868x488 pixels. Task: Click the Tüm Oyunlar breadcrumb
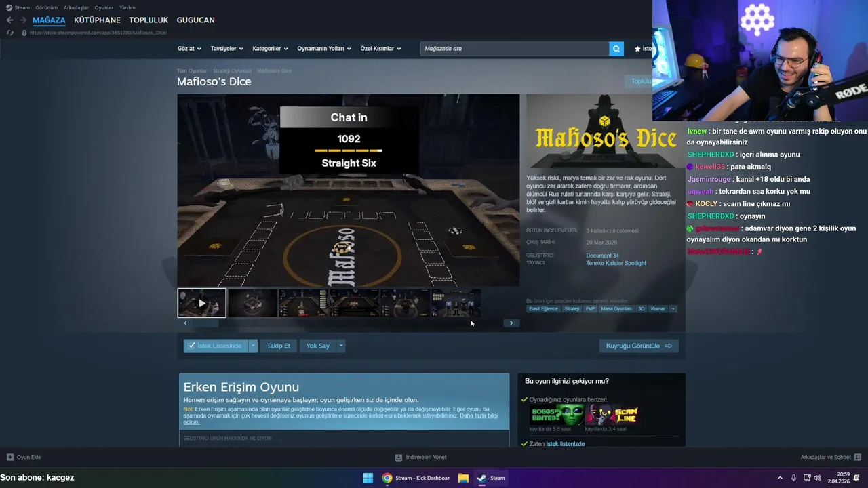pyautogui.click(x=192, y=70)
